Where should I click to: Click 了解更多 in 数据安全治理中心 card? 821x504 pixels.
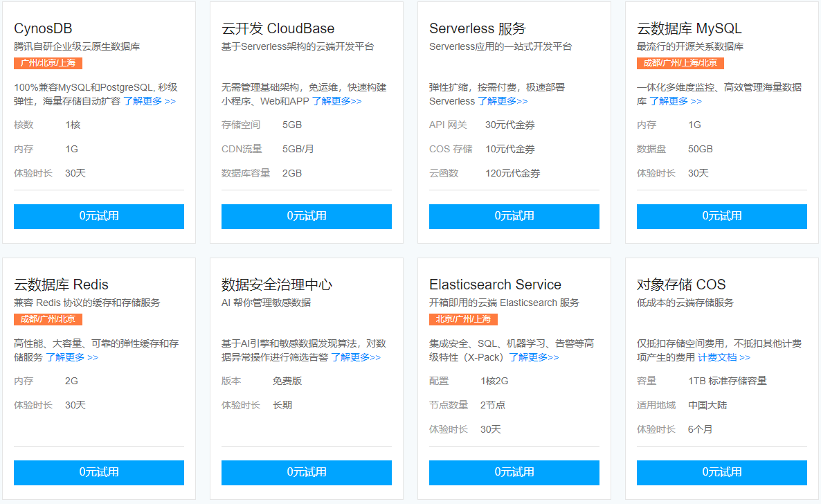coord(356,357)
